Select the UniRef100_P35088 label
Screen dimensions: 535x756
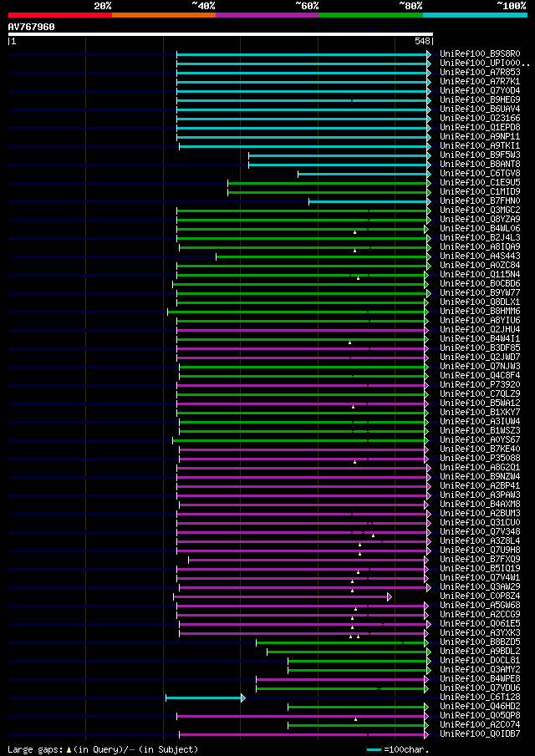click(480, 459)
